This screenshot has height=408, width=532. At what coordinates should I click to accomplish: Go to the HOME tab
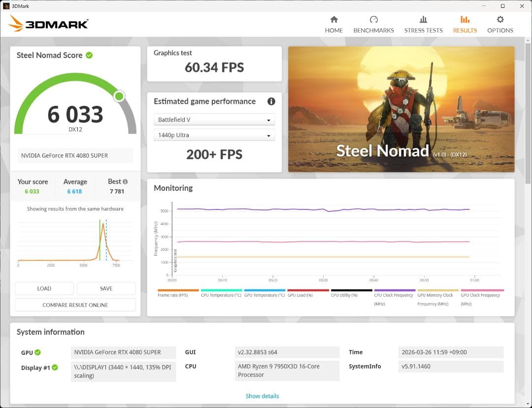coord(334,25)
